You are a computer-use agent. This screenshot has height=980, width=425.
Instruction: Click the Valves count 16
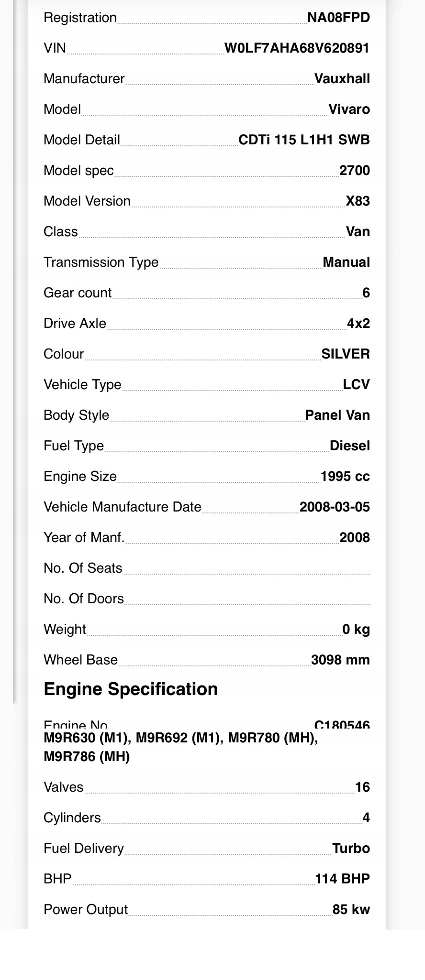click(x=362, y=787)
